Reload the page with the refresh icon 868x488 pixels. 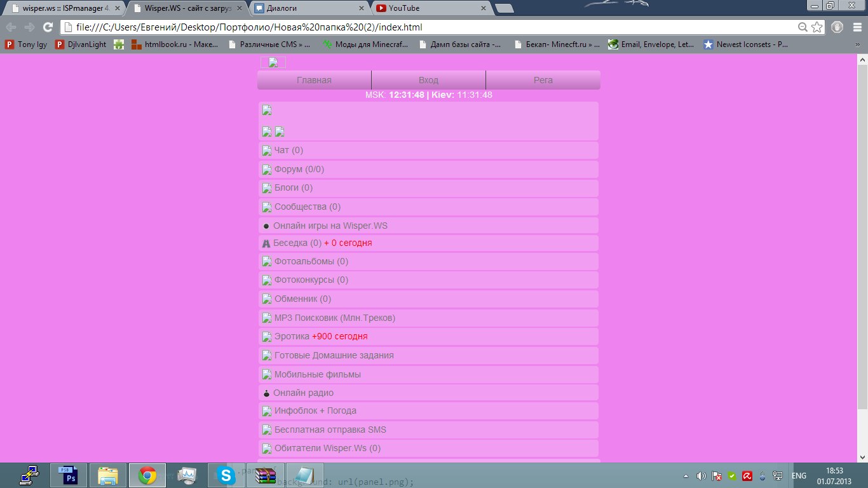tap(47, 27)
